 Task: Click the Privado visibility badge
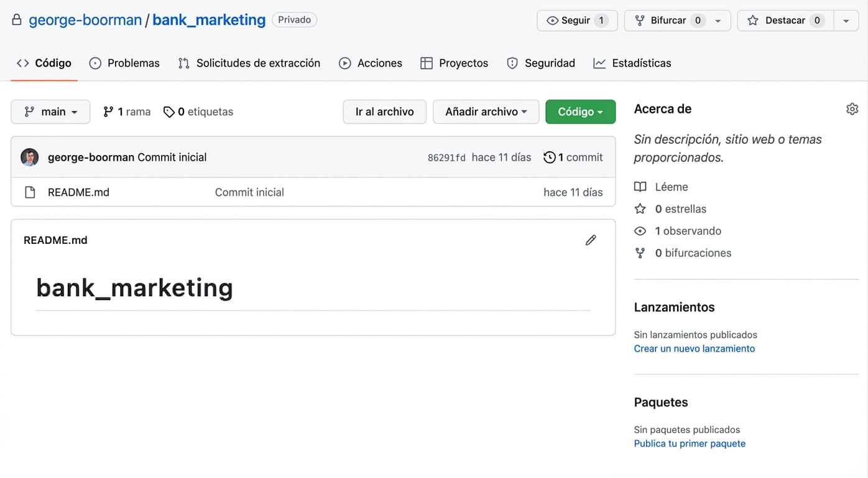tap(295, 20)
